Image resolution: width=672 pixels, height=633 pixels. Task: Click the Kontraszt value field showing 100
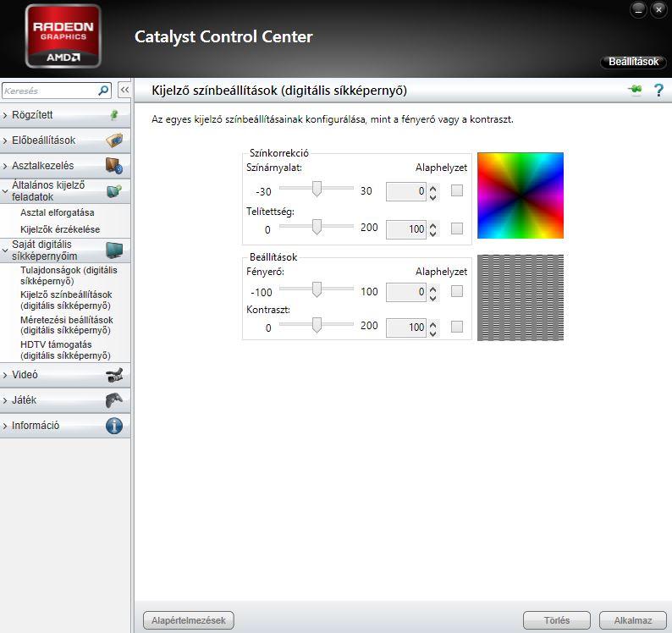point(406,328)
